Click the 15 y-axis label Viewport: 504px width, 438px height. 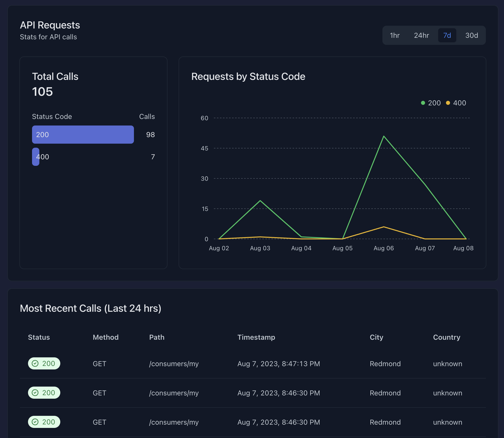click(x=205, y=209)
